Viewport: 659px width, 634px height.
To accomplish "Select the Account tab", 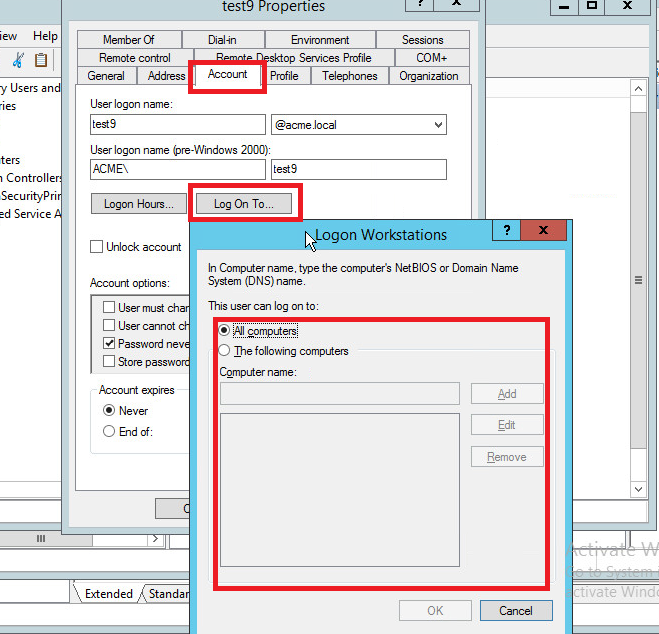I will tap(227, 75).
